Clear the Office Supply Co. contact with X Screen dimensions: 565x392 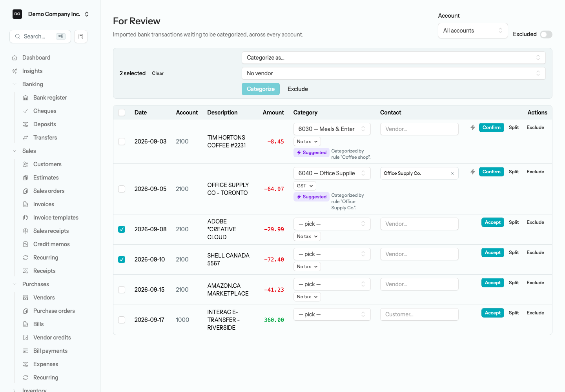coord(452,173)
